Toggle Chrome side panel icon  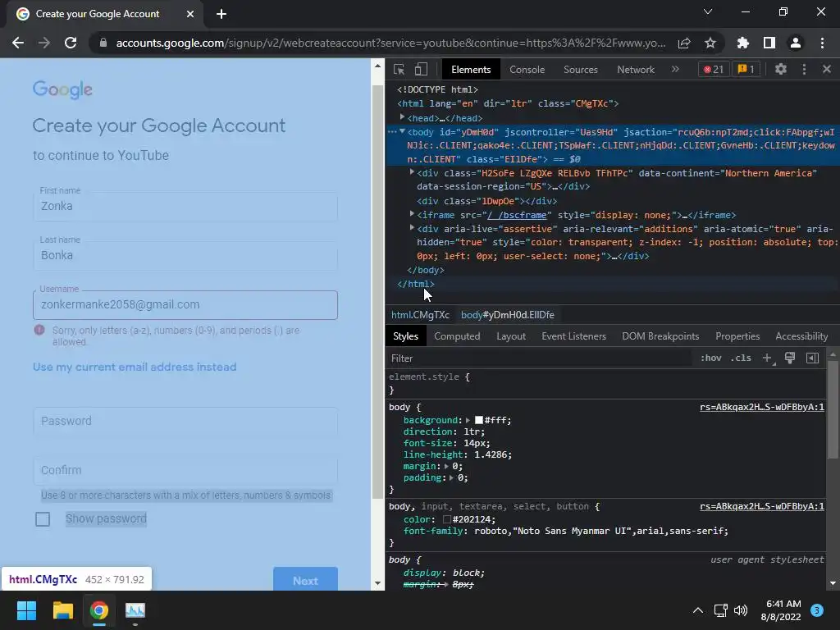point(769,43)
